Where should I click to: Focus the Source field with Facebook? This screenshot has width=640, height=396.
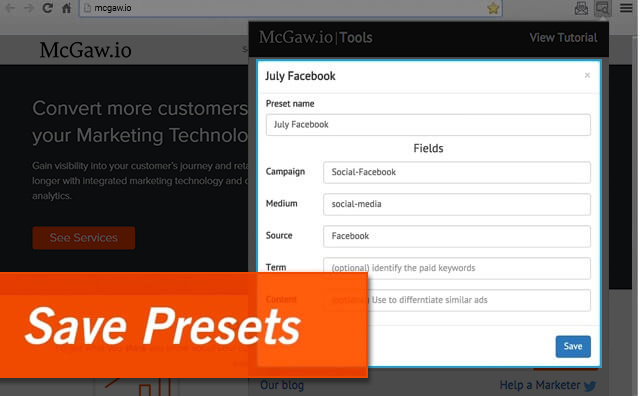(456, 236)
